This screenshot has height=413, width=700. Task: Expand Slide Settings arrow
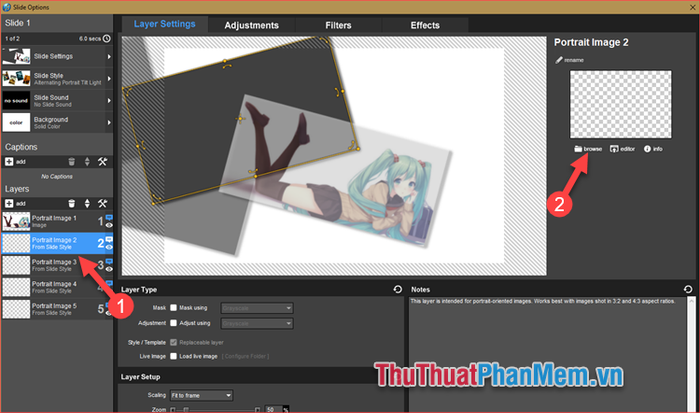[109, 57]
